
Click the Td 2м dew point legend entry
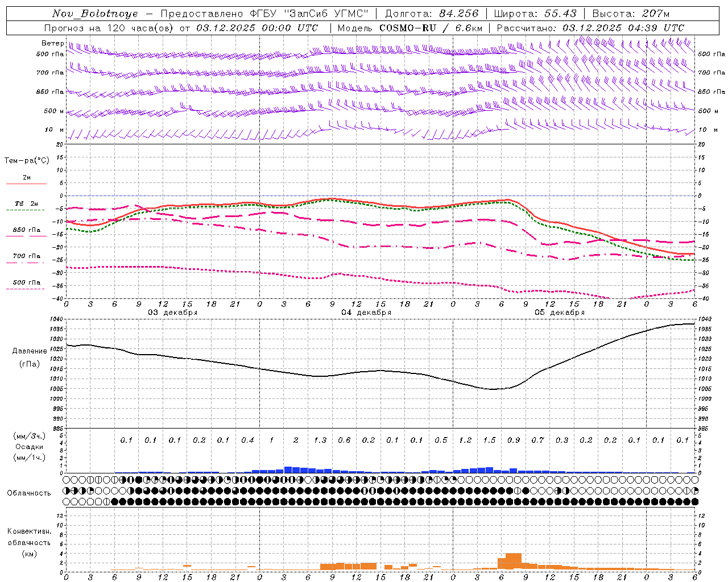point(26,203)
